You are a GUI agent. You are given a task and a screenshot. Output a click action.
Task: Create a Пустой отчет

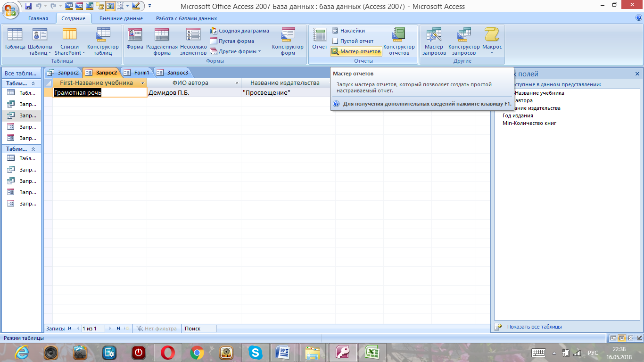[352, 41]
